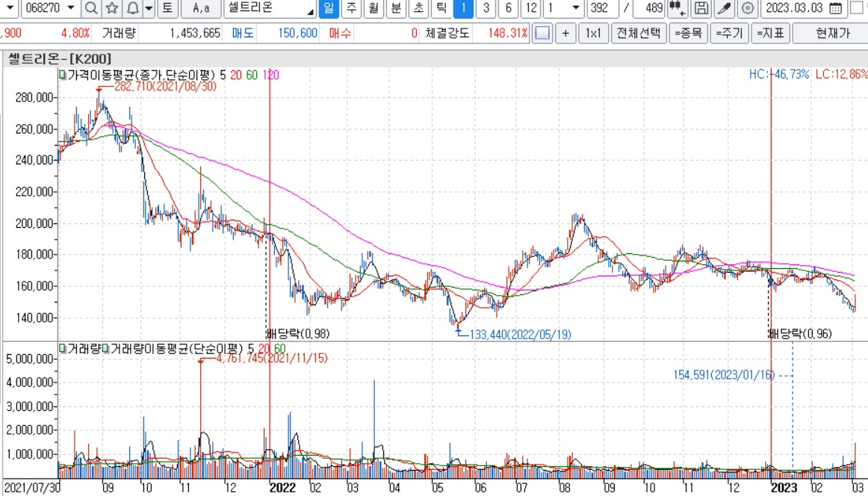This screenshot has width=868, height=496.
Task: Open the stock search magnifier icon
Action: click(x=91, y=7)
